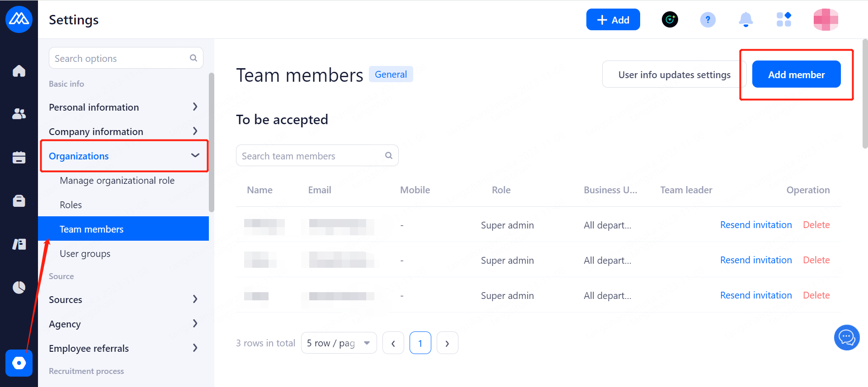The image size is (868, 387).
Task: Click the Add member button
Action: (x=796, y=75)
